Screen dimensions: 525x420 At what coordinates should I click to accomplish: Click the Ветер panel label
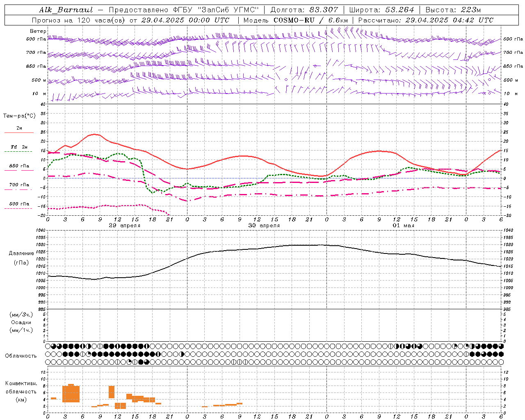pos(38,31)
